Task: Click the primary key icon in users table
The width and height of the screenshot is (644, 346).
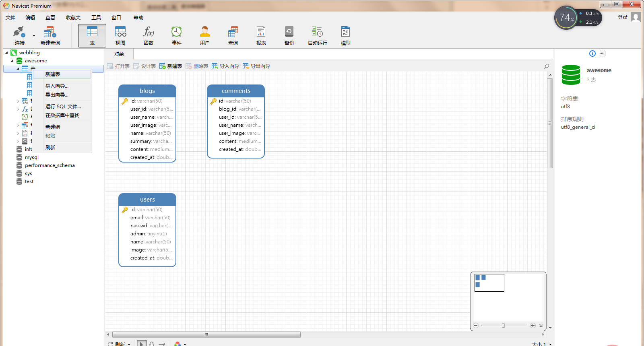Action: click(x=125, y=210)
